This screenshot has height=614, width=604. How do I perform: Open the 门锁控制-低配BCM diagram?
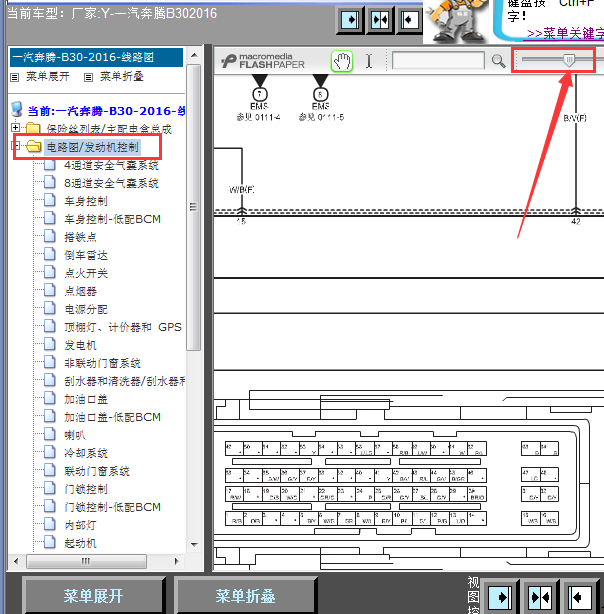coord(112,507)
